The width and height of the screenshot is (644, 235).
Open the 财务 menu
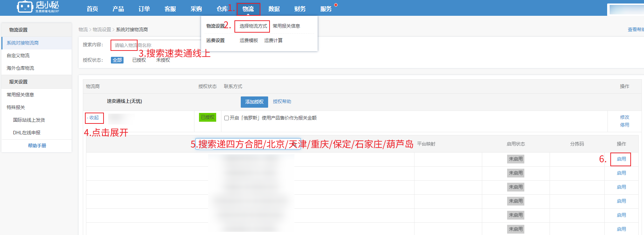(x=300, y=9)
